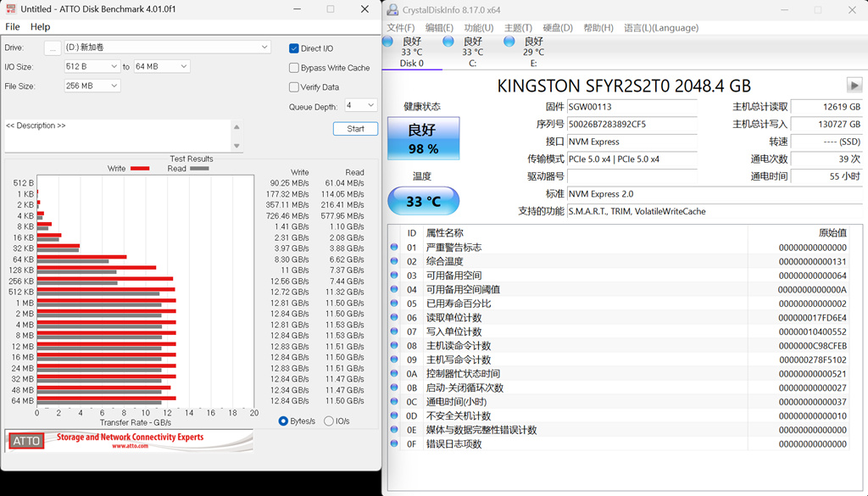Open the File Size 256 MB dropdown
Image resolution: width=868 pixels, height=496 pixels.
click(x=92, y=86)
